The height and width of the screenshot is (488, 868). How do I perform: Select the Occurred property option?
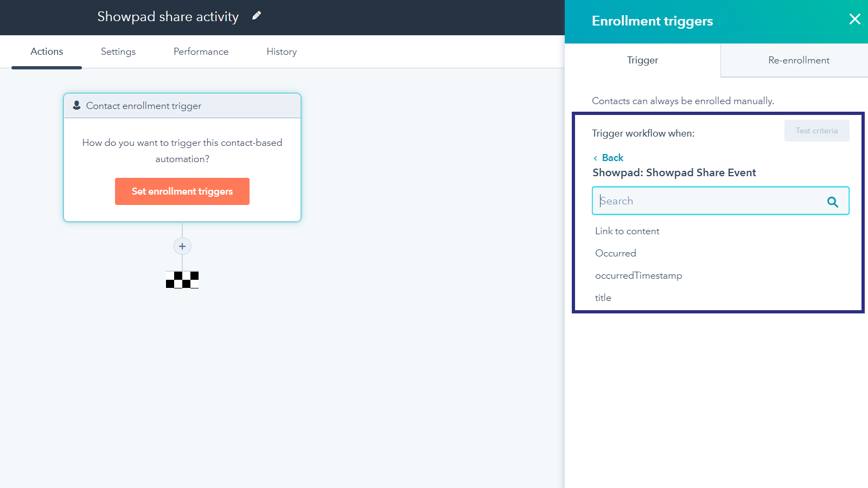click(x=616, y=253)
